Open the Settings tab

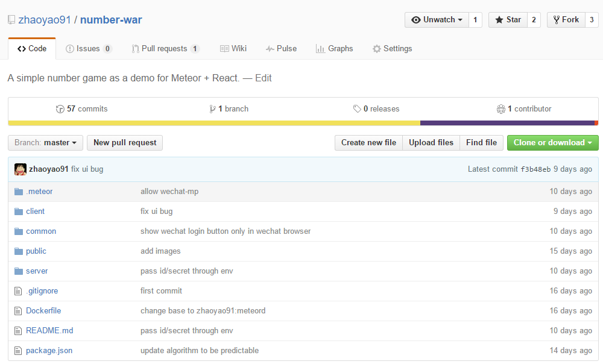[393, 49]
